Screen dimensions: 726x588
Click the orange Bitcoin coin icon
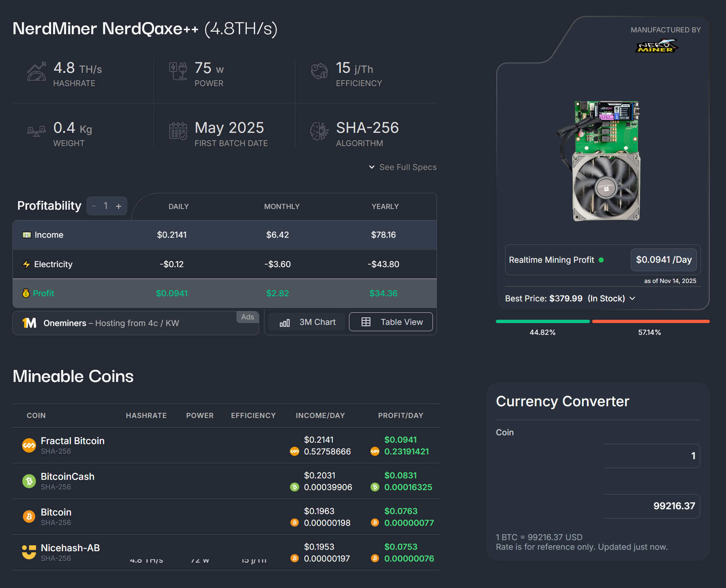click(x=29, y=517)
